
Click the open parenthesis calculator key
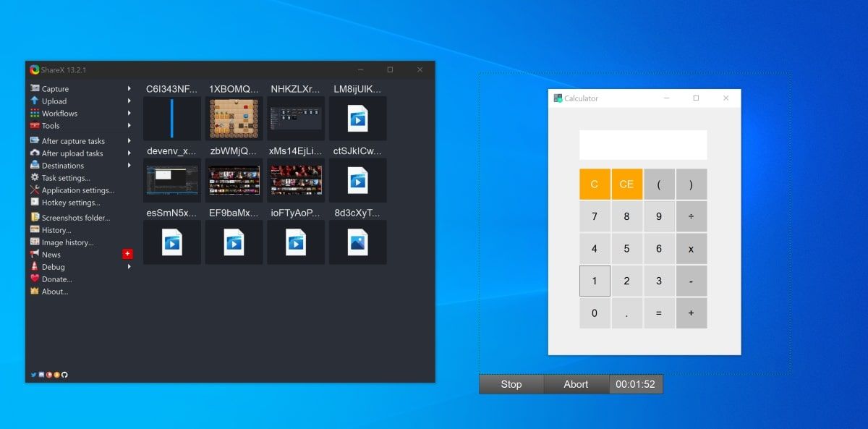coord(659,184)
